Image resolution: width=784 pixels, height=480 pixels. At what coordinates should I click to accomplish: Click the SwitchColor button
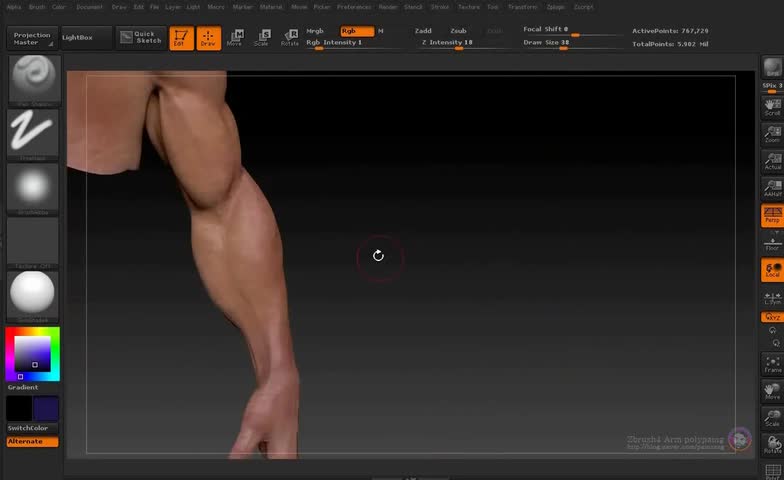pos(32,428)
